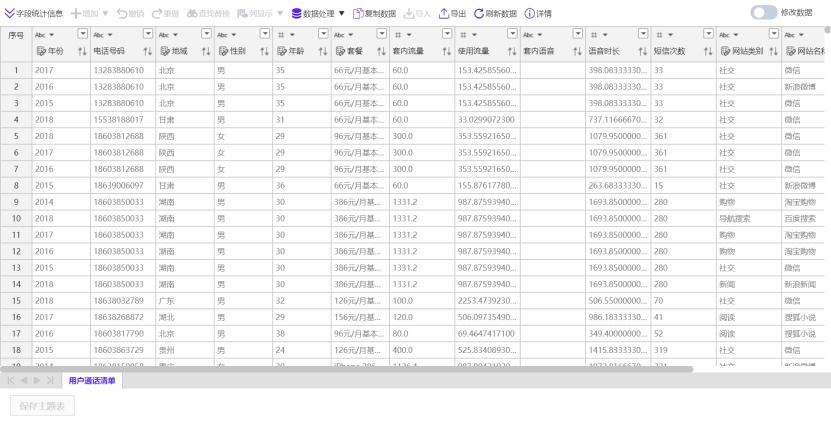Click the 导入 import icon

point(409,14)
